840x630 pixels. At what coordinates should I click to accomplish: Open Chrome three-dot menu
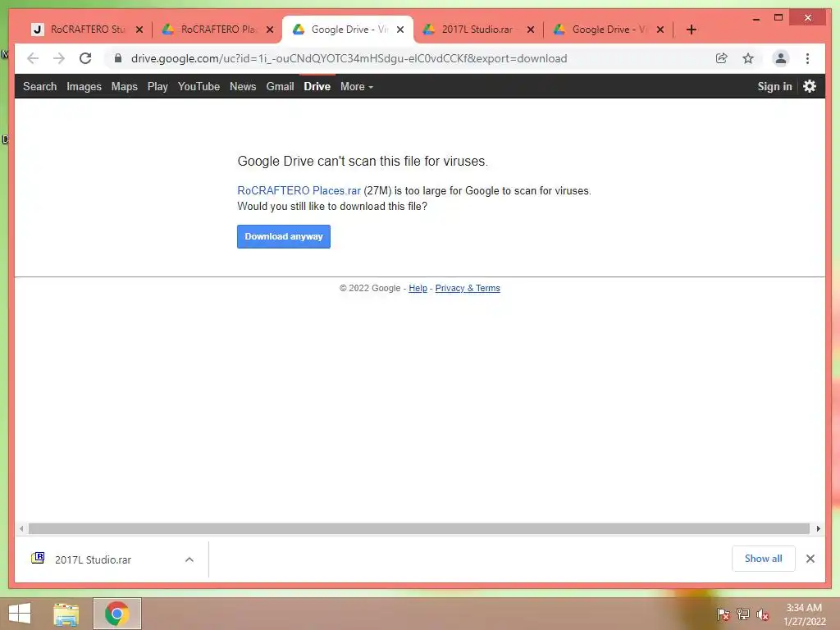[807, 58]
